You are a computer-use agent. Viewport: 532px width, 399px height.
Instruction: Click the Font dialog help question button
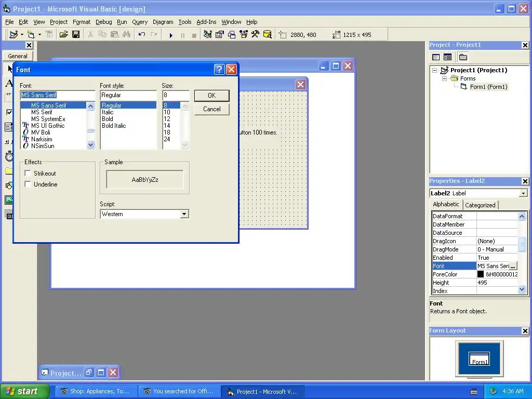219,70
